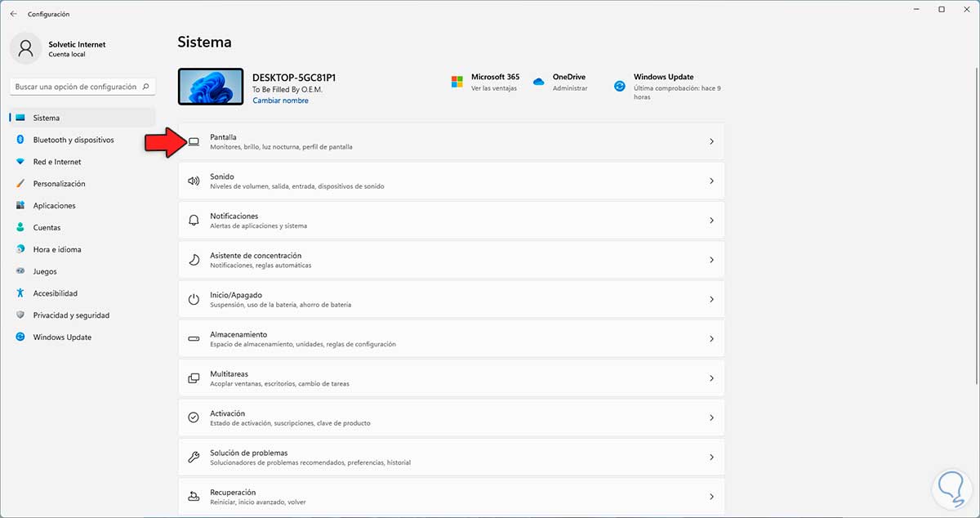Select Red e Internet in sidebar
980x518 pixels.
57,162
